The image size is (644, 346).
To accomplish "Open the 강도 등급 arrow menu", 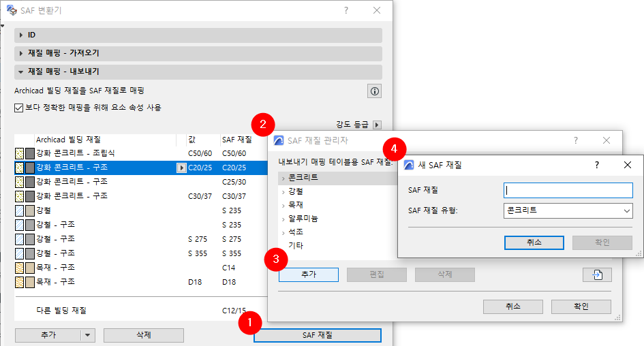I will coord(377,125).
